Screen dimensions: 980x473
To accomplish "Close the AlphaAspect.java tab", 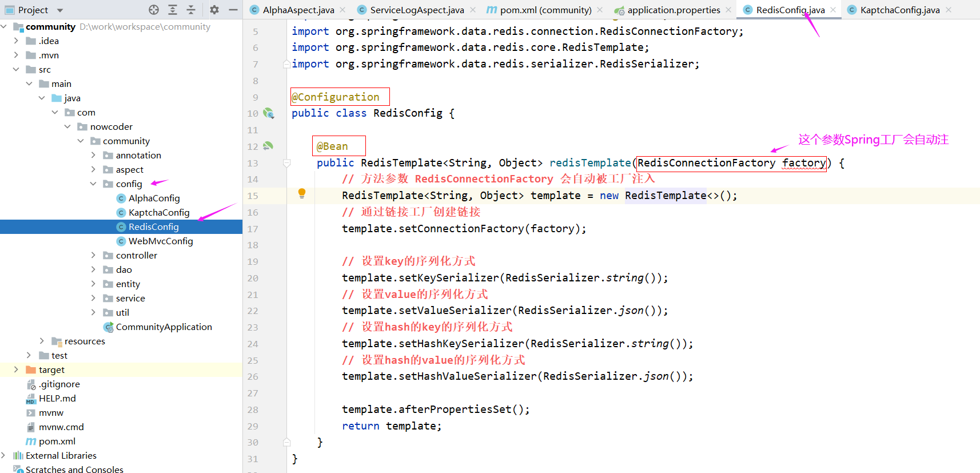I will (x=342, y=10).
